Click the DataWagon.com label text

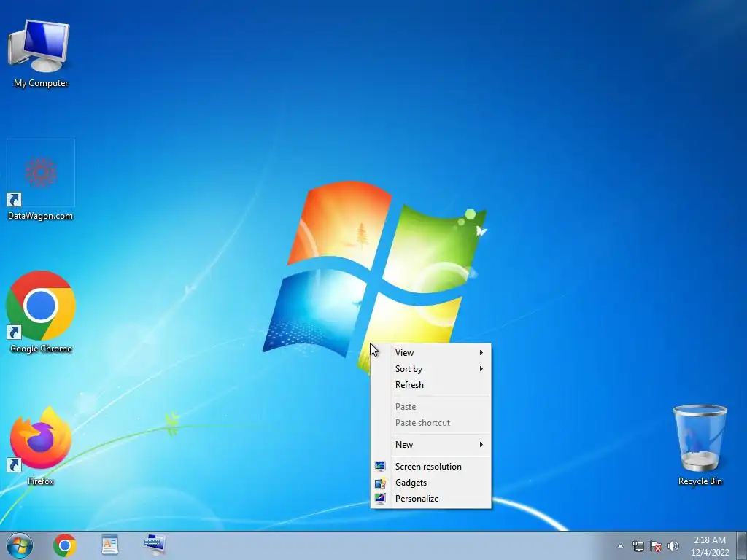(41, 216)
